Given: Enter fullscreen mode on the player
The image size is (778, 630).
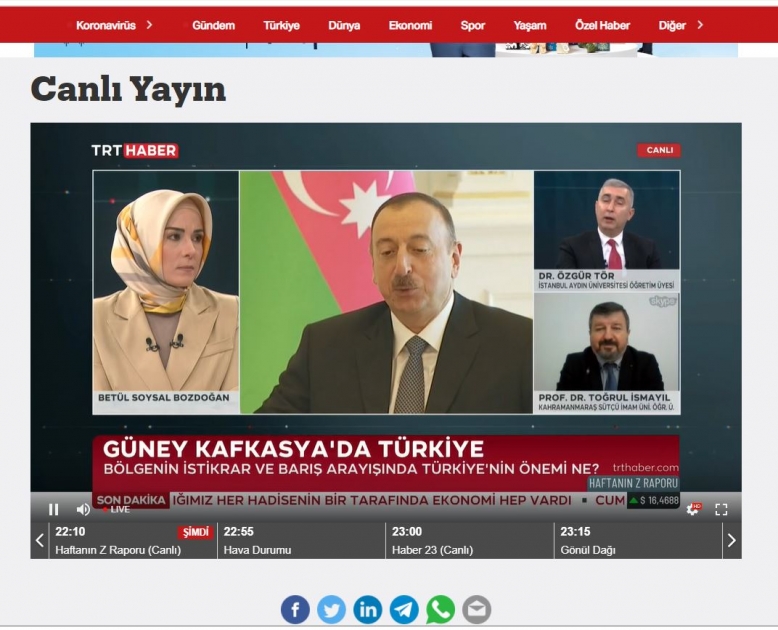Looking at the screenshot, I should click(721, 509).
